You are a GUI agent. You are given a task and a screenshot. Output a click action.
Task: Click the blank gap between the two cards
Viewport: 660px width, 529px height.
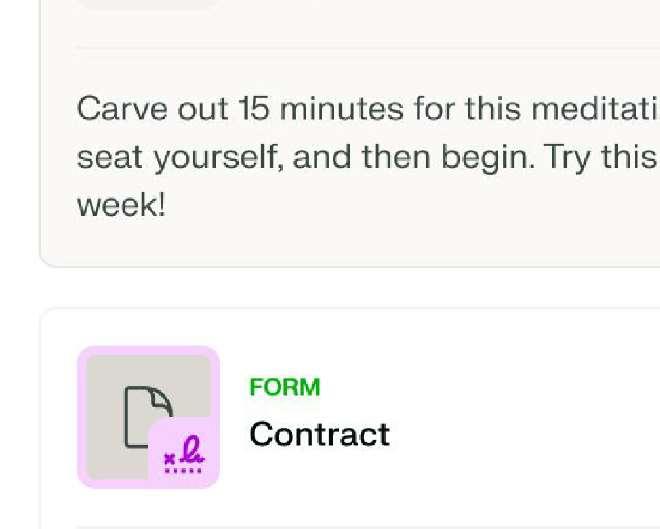pyautogui.click(x=350, y=288)
